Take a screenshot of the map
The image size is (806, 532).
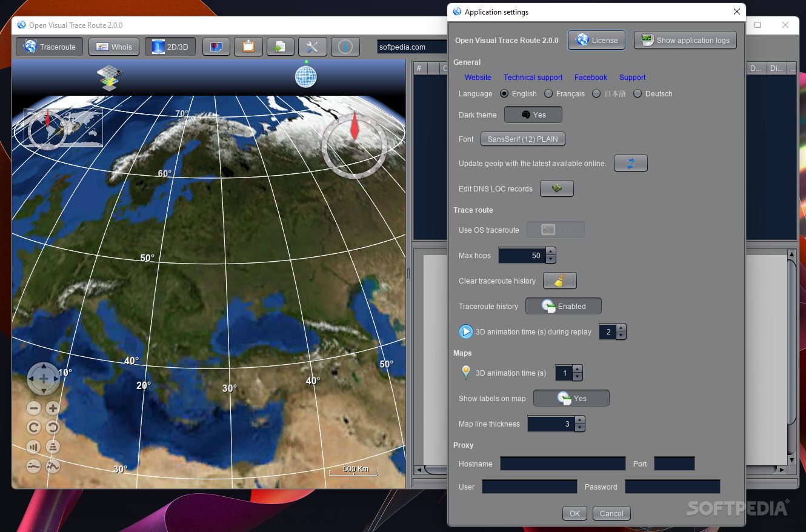[216, 47]
